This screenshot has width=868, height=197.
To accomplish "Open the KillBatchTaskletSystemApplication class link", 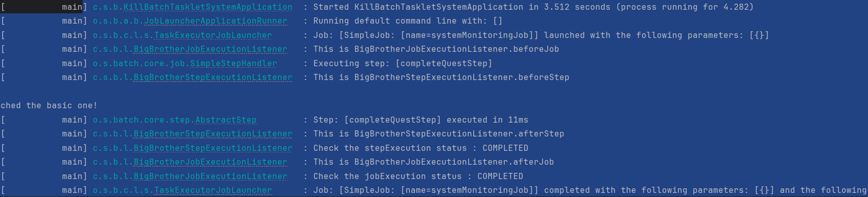I will click(x=208, y=7).
